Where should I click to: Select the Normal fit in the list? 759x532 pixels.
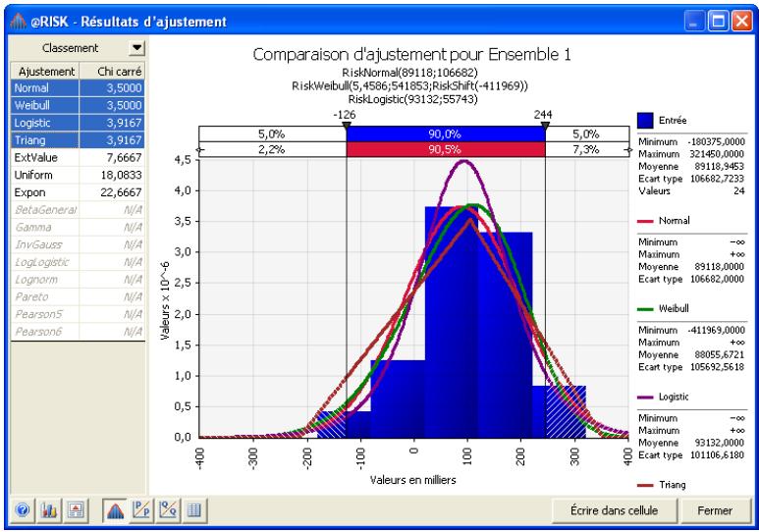[x=77, y=87]
